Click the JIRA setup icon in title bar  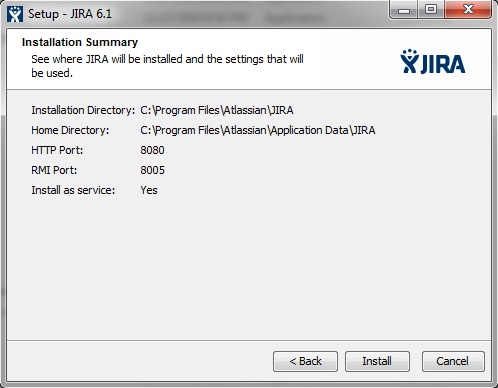[15, 14]
